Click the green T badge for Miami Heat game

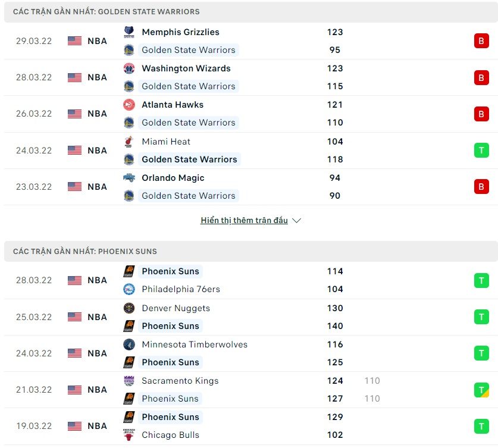point(481,151)
